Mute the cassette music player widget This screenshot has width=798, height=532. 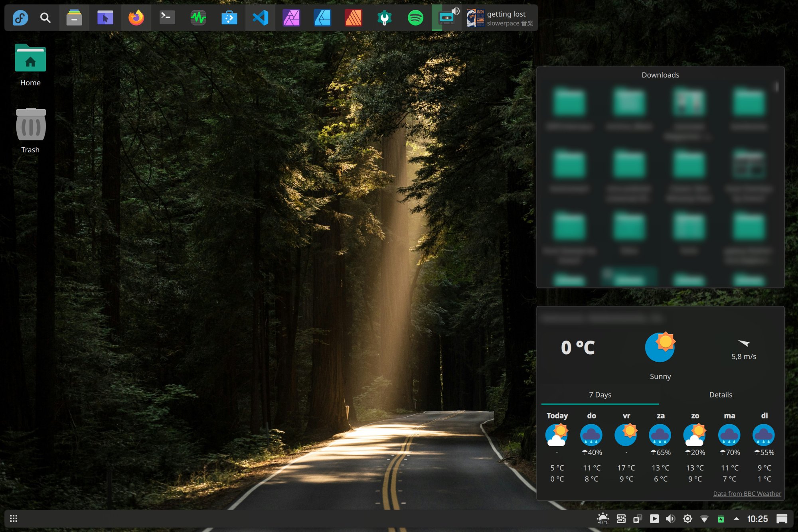pos(456,11)
